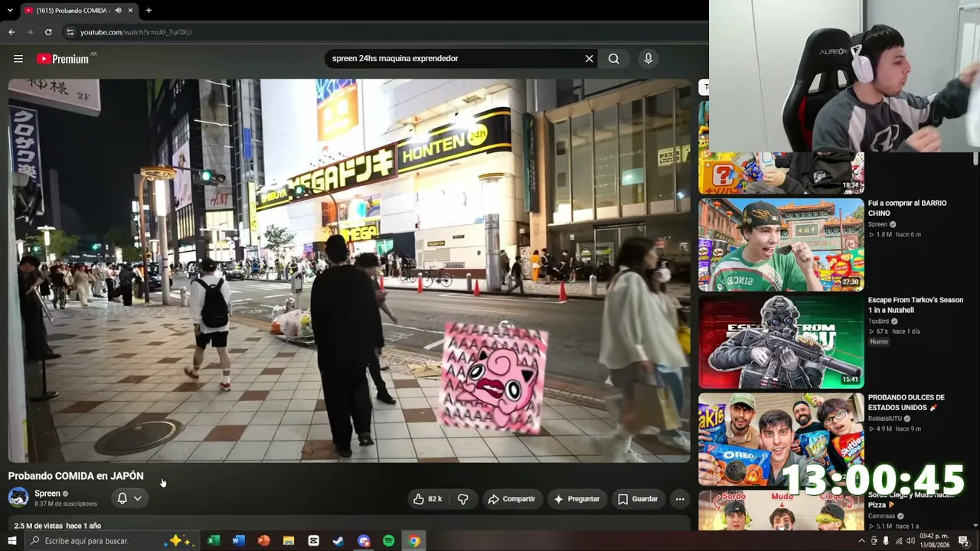
Task: Open 'Escape From Tarkov's Season 1' thumbnail
Action: tap(781, 342)
